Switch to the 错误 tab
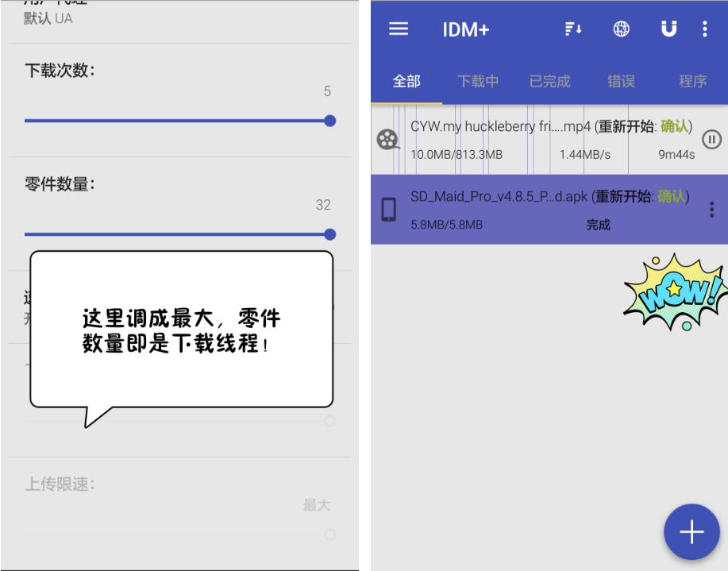This screenshot has width=728, height=571. tap(621, 81)
